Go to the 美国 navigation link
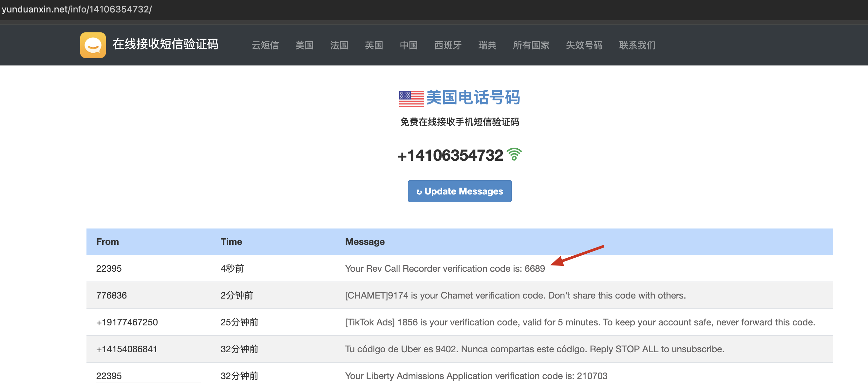This screenshot has width=868, height=383. coord(304,45)
